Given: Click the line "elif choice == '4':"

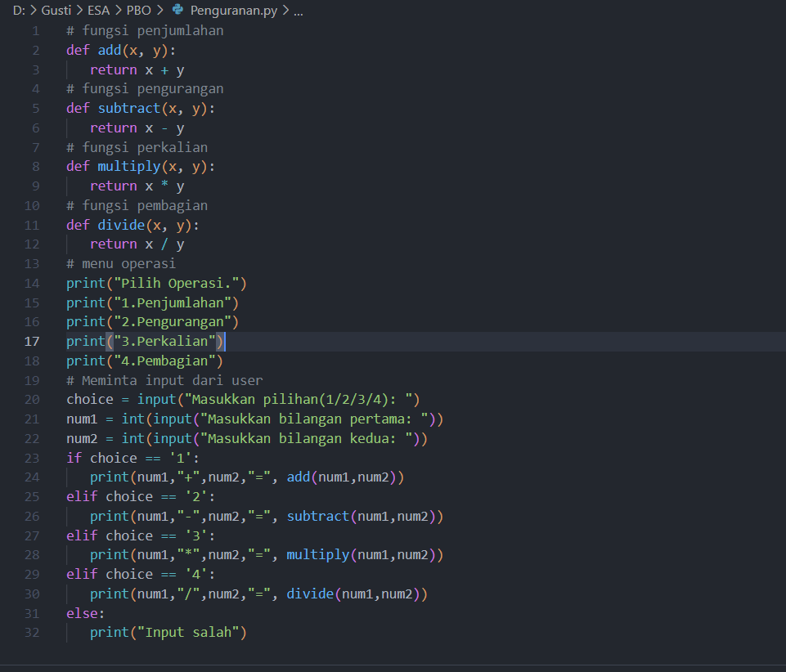Looking at the screenshot, I should click(x=141, y=575).
